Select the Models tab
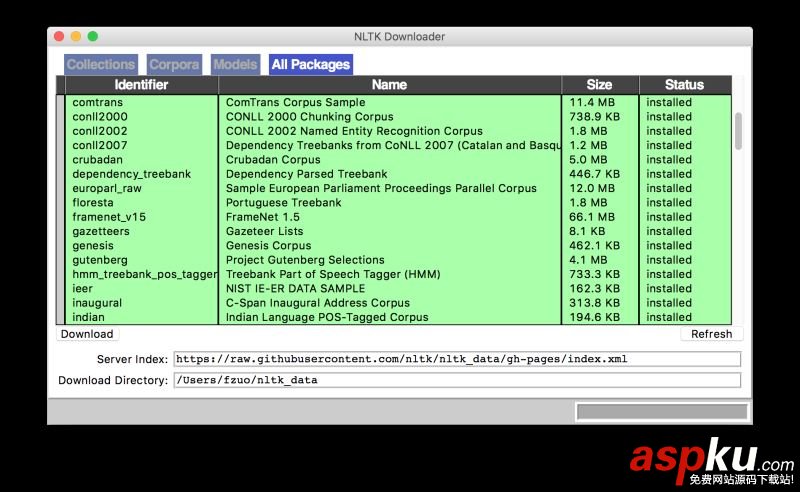800x492 pixels. pyautogui.click(x=235, y=64)
